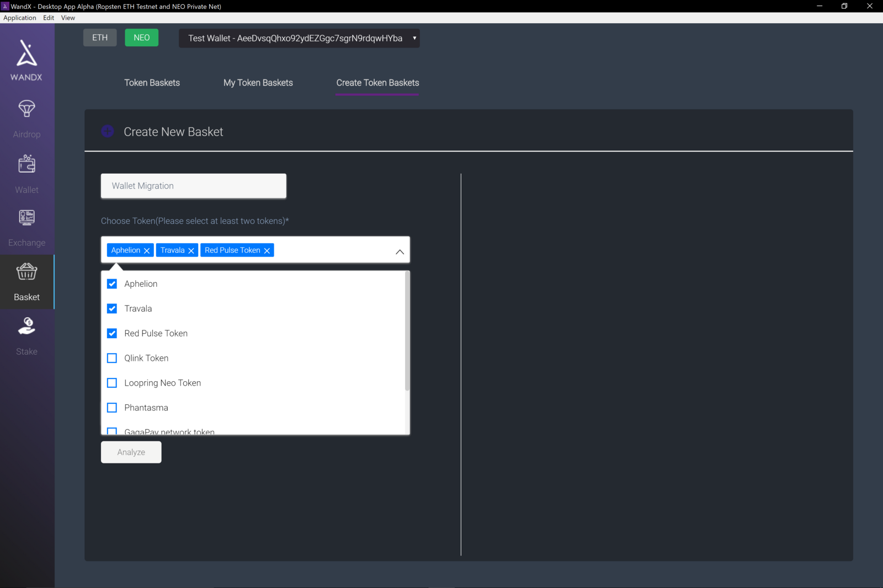
Task: Remove the Red Pulse Token chip
Action: click(x=267, y=250)
